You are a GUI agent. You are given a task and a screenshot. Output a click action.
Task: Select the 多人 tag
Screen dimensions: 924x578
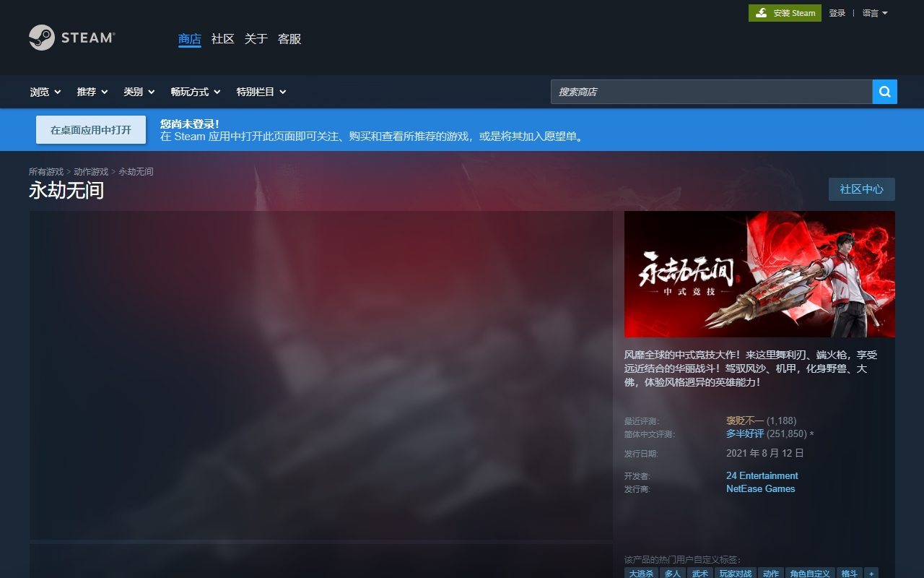[673, 573]
